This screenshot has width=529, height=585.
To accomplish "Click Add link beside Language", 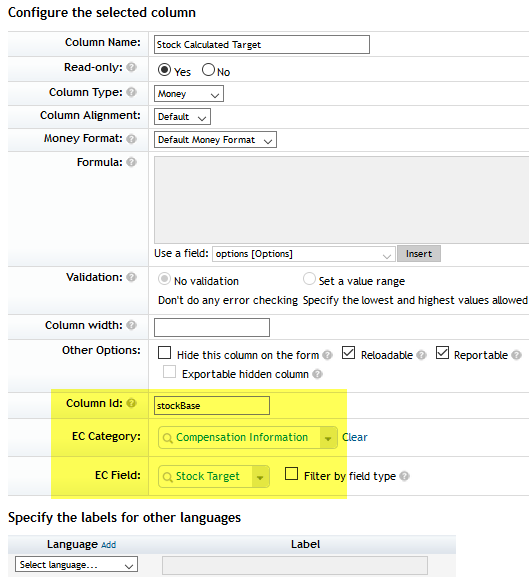I will pyautogui.click(x=109, y=545).
